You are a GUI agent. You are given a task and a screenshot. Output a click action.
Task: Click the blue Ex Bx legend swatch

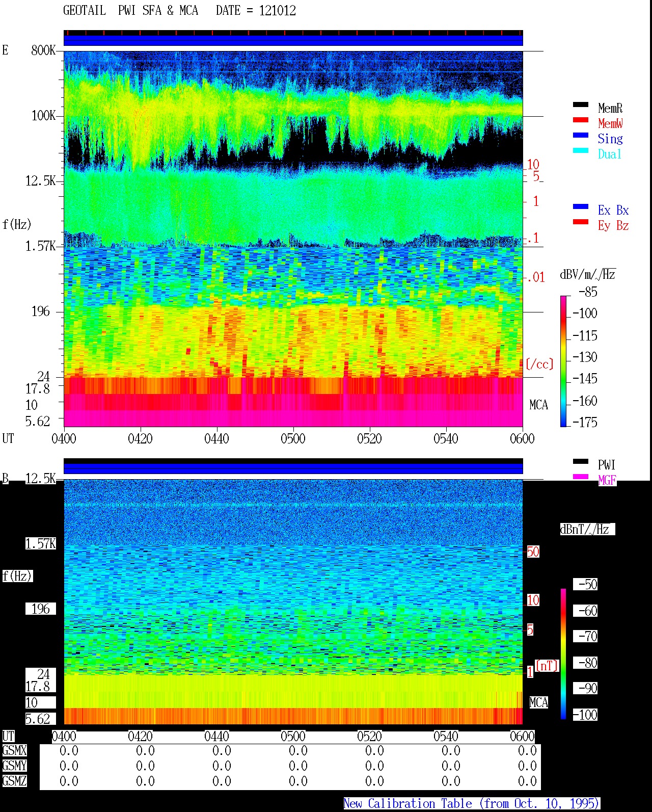(x=581, y=207)
